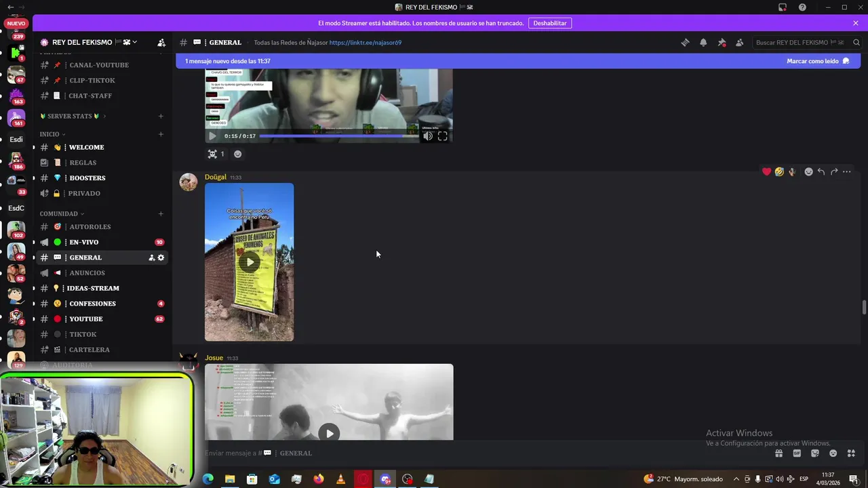Open the linktr.ee/najasor69 link
The height and width of the screenshot is (488, 868).
click(366, 42)
